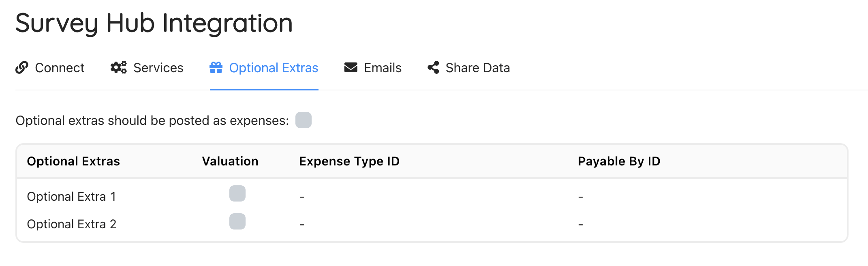The height and width of the screenshot is (266, 868).
Task: Click the Valuation column header
Action: pos(230,161)
